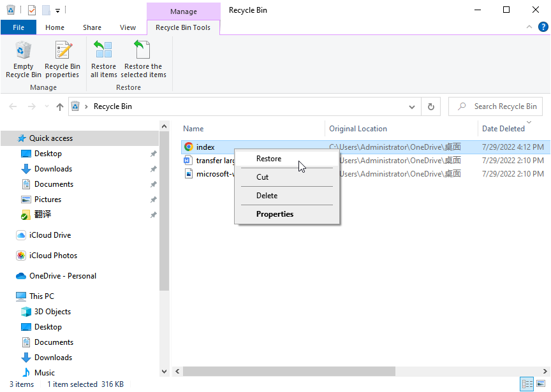551x392 pixels.
Task: Open Desktop under Quick access
Action: pyautogui.click(x=48, y=154)
